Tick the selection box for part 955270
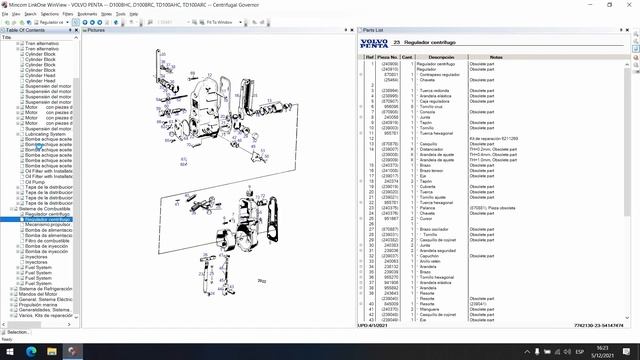The image size is (640, 360). 361,277
